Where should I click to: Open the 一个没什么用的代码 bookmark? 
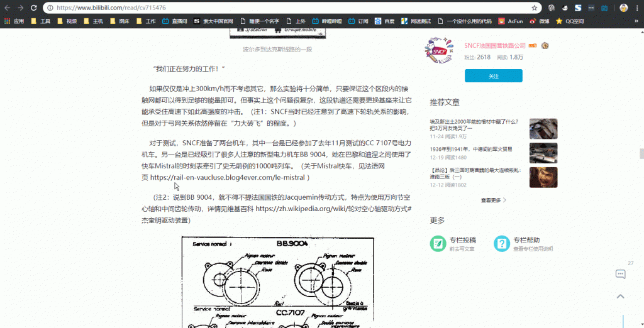(465, 21)
